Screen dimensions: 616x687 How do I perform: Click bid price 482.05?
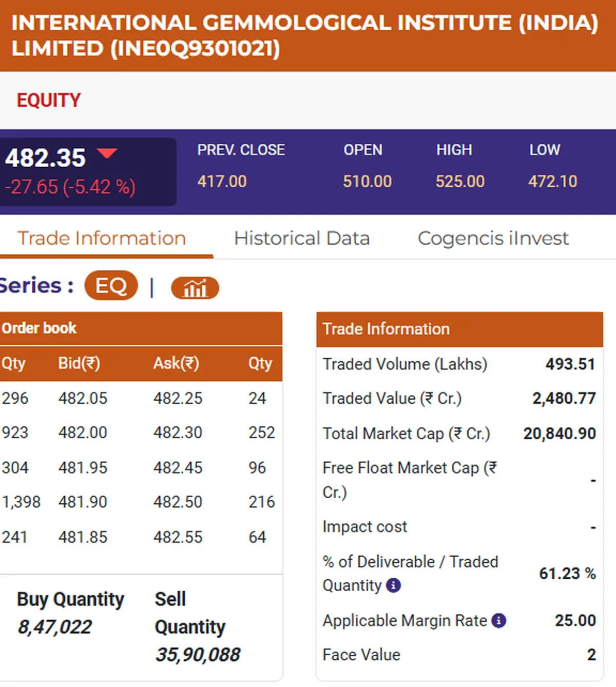(83, 399)
